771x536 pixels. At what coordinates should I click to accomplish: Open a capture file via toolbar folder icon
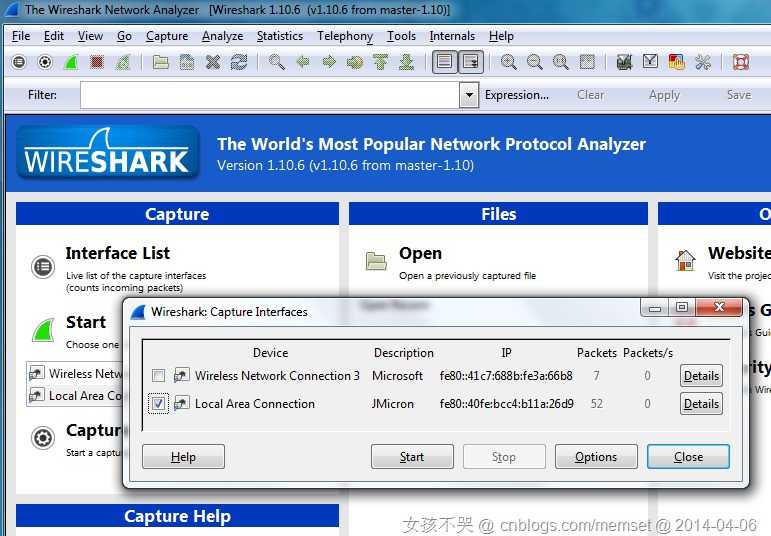click(x=160, y=62)
